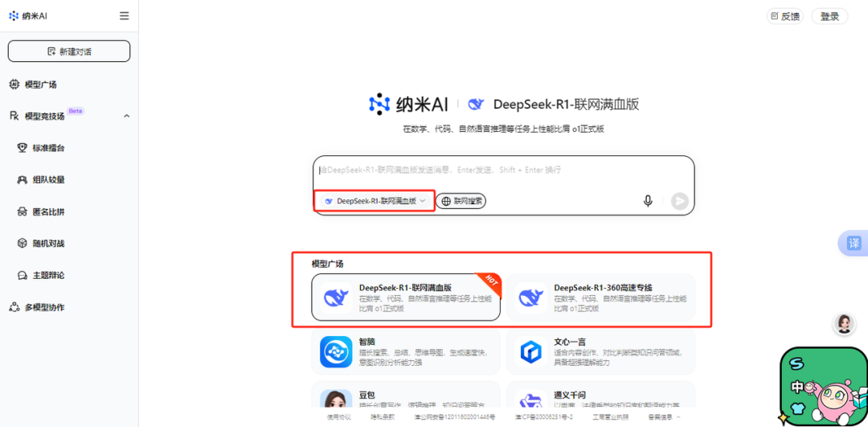Click the chat bubble icon beside 主题辩论

(x=23, y=275)
